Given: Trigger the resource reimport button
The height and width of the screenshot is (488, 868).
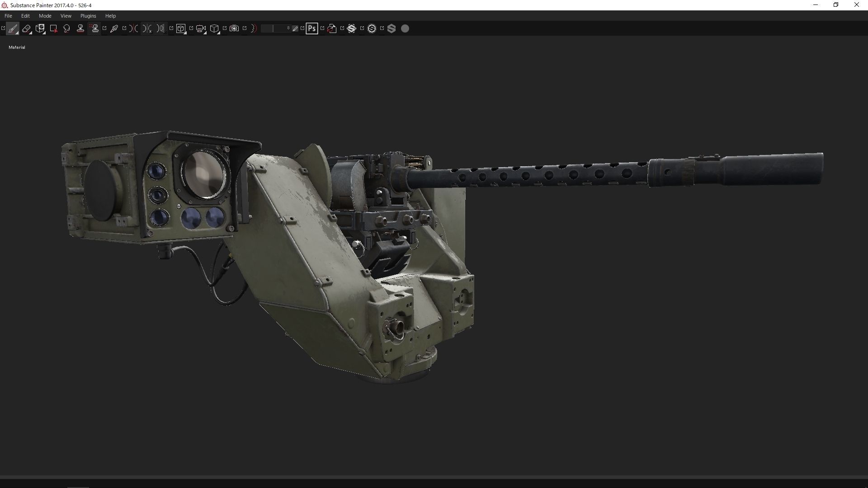Looking at the screenshot, I should pyautogui.click(x=331, y=28).
